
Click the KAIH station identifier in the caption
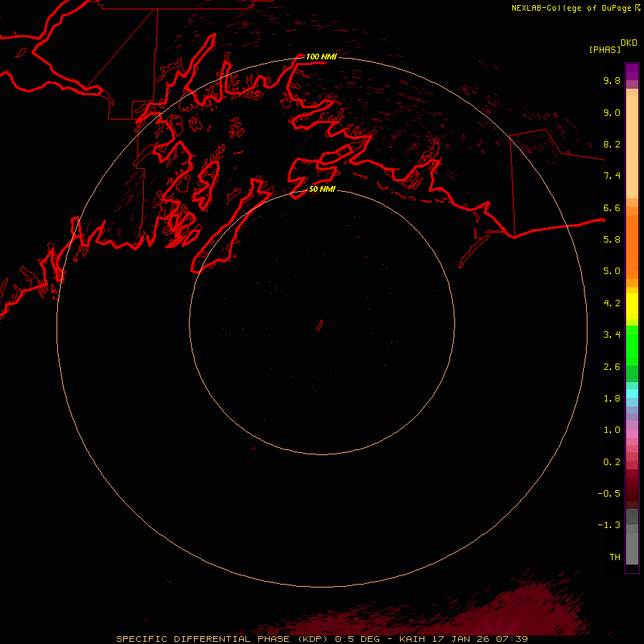412,639
